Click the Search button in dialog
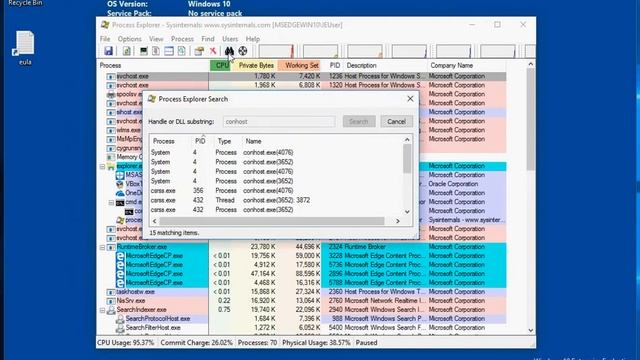The image size is (640, 360). pos(358,122)
